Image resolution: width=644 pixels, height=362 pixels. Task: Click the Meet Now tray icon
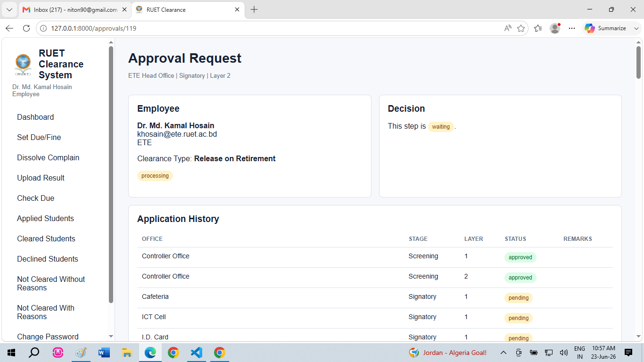pos(519,353)
